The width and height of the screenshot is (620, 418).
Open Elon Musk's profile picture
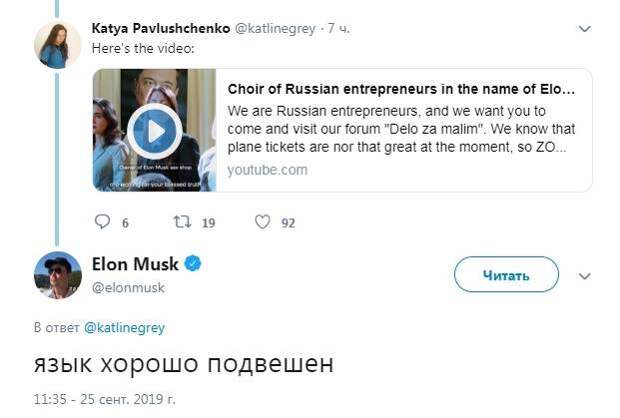click(x=58, y=275)
